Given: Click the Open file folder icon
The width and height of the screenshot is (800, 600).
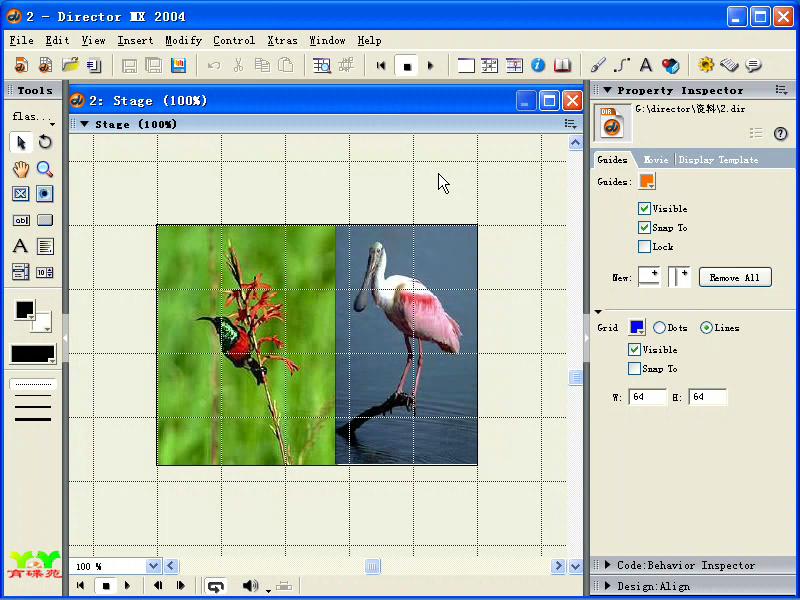Looking at the screenshot, I should (70, 65).
